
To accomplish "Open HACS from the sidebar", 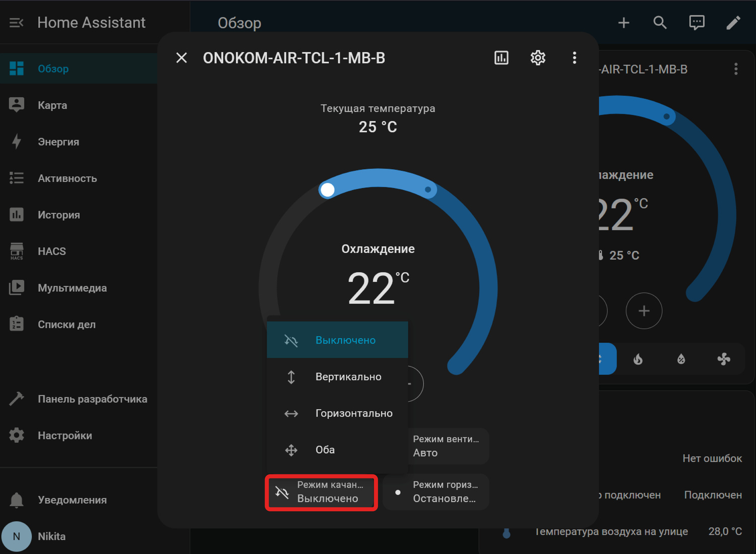I will (51, 251).
